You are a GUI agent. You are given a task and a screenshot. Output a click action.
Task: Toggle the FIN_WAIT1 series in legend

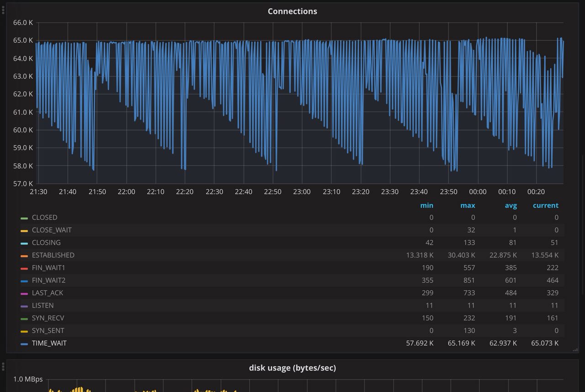coord(48,268)
